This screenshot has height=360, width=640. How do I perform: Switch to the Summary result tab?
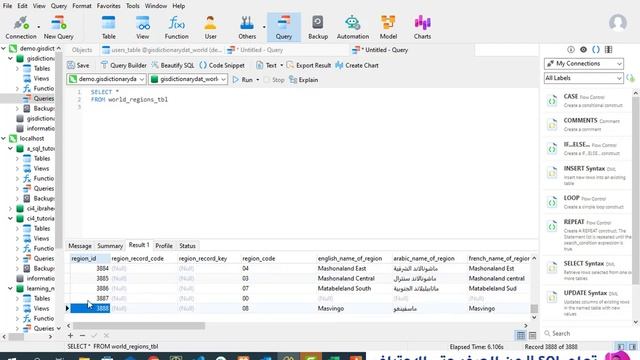click(x=110, y=246)
